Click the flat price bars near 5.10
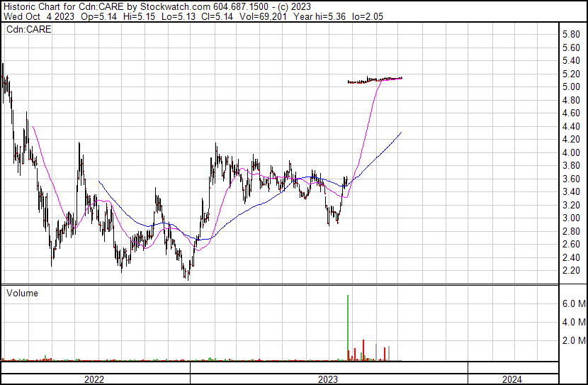The width and height of the screenshot is (588, 385). [374, 80]
